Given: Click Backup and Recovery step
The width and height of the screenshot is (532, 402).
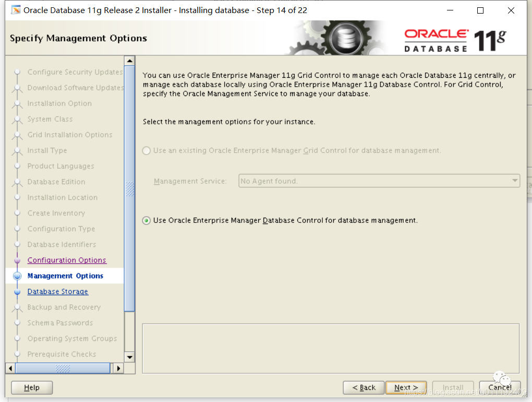Looking at the screenshot, I should pyautogui.click(x=64, y=307).
